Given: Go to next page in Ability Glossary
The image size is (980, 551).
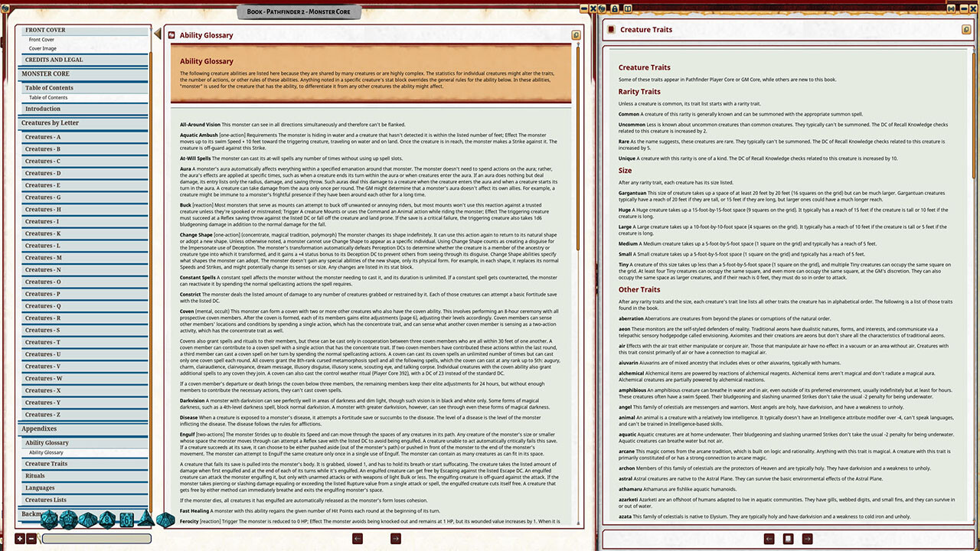Looking at the screenshot, I should pos(395,539).
